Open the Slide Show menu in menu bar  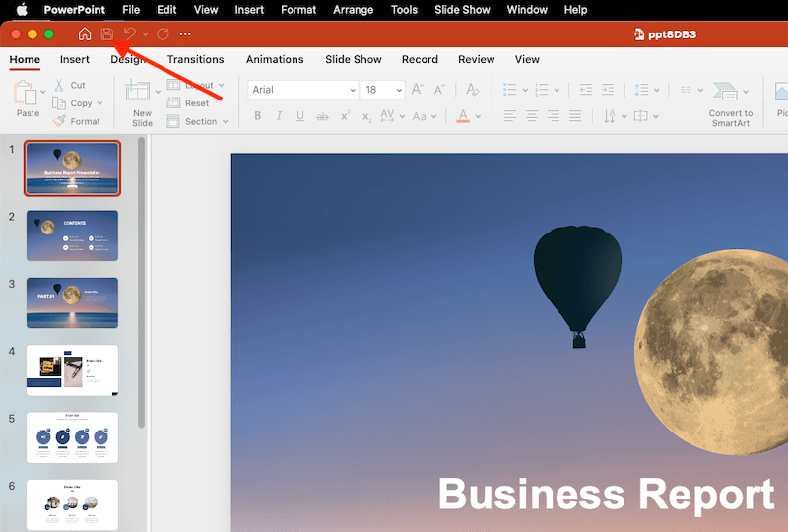click(462, 10)
